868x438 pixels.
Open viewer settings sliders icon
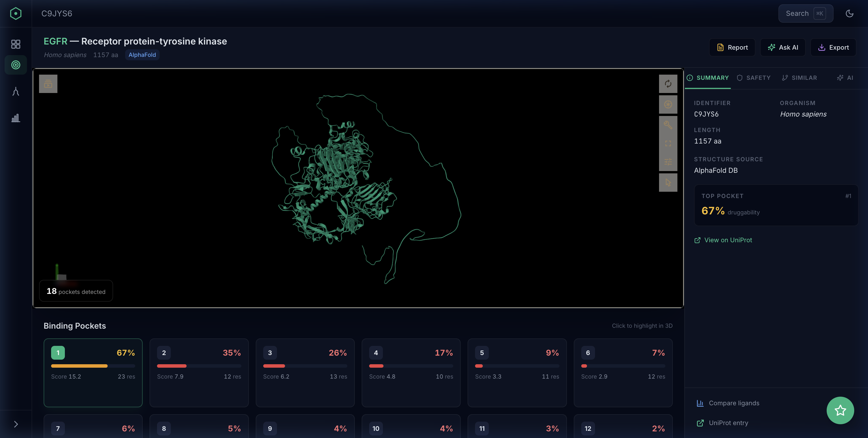[x=668, y=162]
